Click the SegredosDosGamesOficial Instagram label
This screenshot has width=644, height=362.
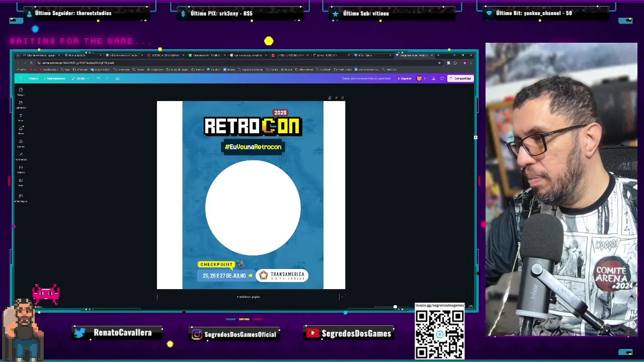[240, 334]
